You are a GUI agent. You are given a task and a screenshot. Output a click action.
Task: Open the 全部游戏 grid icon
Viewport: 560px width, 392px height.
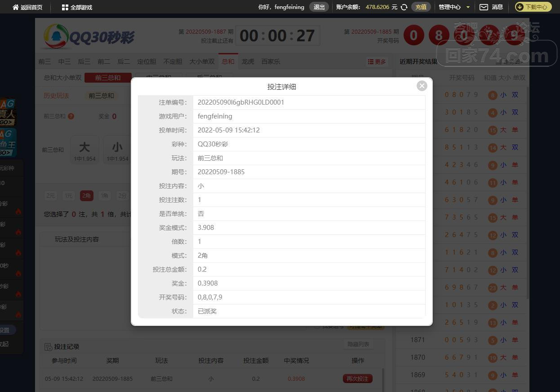tap(65, 7)
